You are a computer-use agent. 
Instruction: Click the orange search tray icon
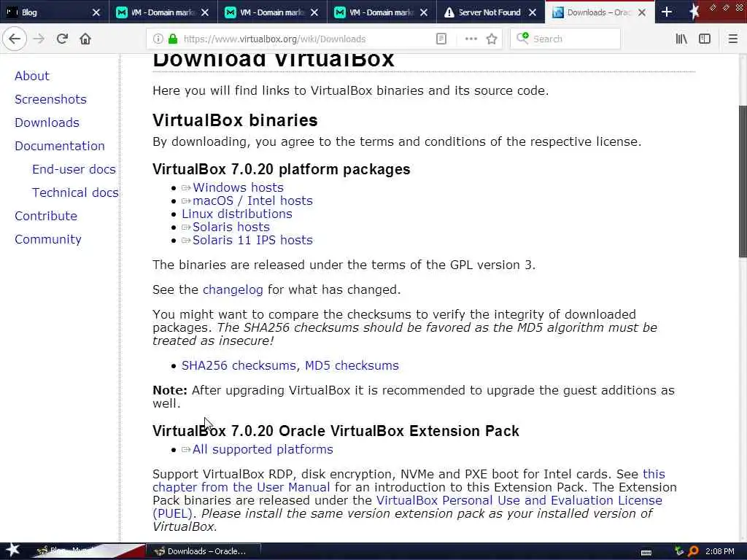coord(693,551)
